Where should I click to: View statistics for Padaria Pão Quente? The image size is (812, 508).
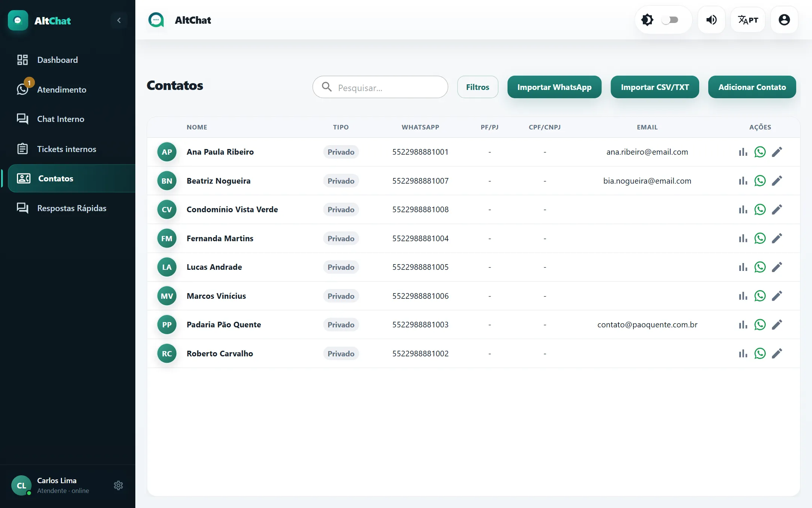743,325
